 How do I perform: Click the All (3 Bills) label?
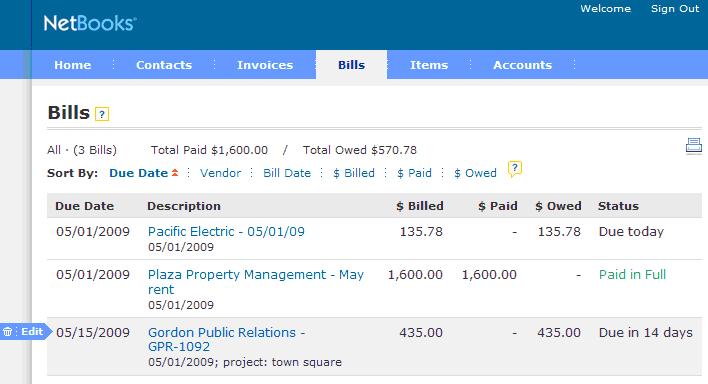[x=82, y=150]
